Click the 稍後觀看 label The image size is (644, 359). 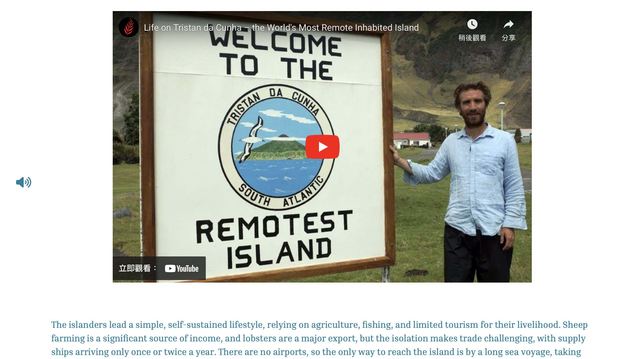(472, 38)
